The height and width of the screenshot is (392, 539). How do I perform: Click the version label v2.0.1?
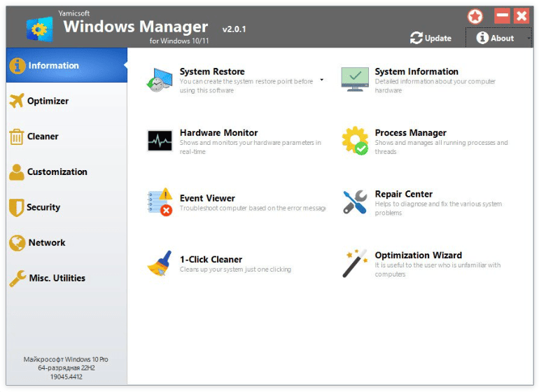(x=234, y=29)
